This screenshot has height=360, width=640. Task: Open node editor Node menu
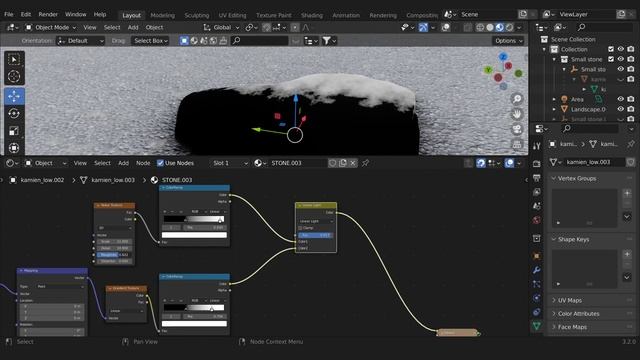(143, 163)
